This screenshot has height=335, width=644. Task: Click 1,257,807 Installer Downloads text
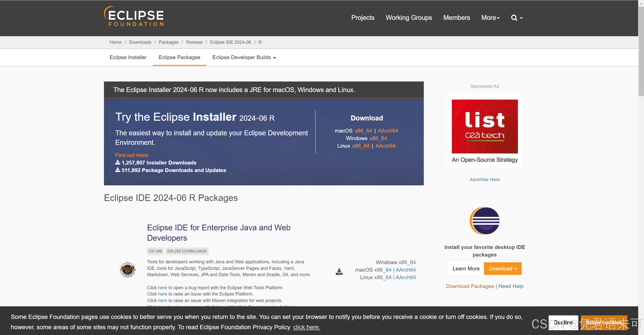pos(159,163)
